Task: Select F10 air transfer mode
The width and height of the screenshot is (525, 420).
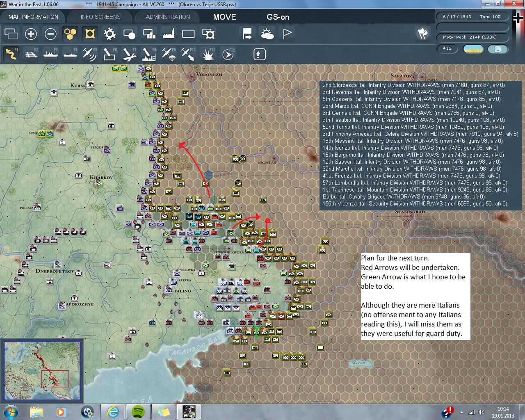Action: pyautogui.click(x=188, y=54)
